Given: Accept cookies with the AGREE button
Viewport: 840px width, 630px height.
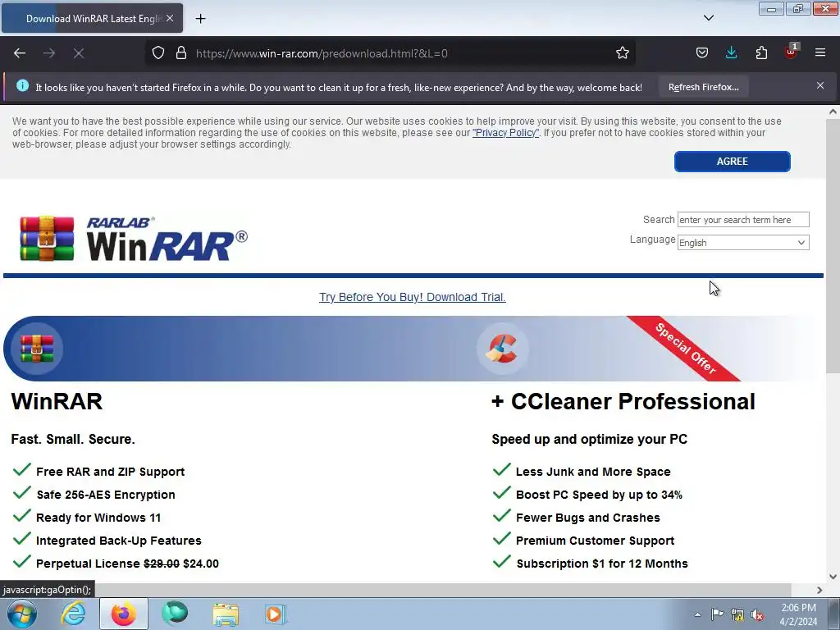Looking at the screenshot, I should pyautogui.click(x=732, y=162).
